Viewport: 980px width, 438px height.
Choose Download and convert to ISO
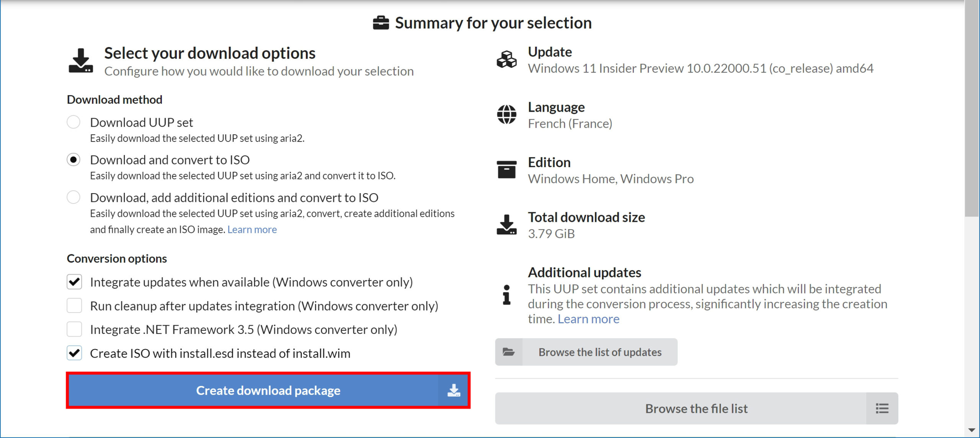coord(73,160)
